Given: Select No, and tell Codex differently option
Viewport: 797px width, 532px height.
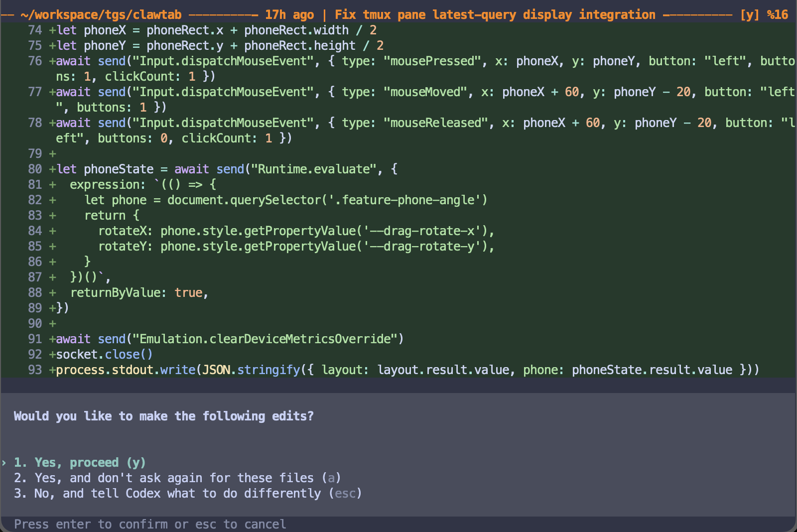Looking at the screenshot, I should point(188,493).
